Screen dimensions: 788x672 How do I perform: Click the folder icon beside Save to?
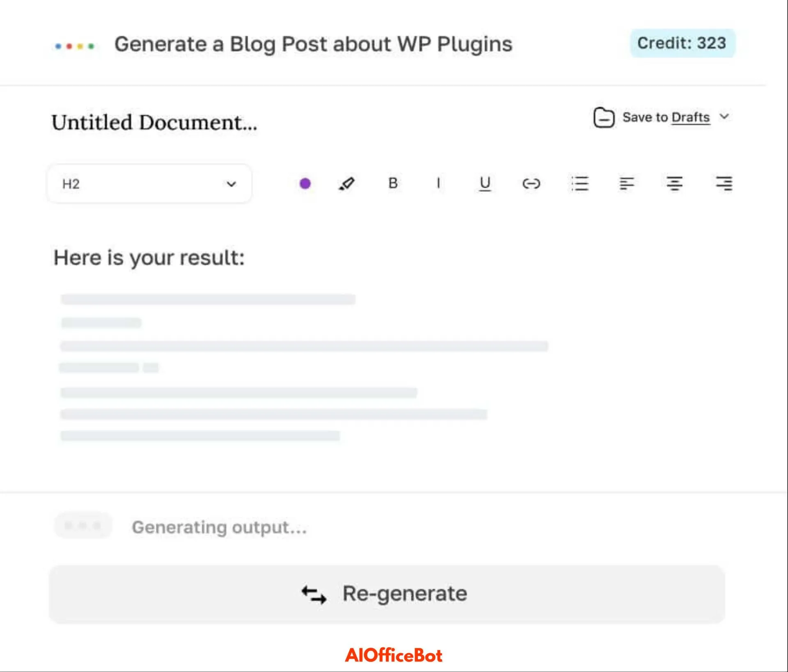pos(604,117)
